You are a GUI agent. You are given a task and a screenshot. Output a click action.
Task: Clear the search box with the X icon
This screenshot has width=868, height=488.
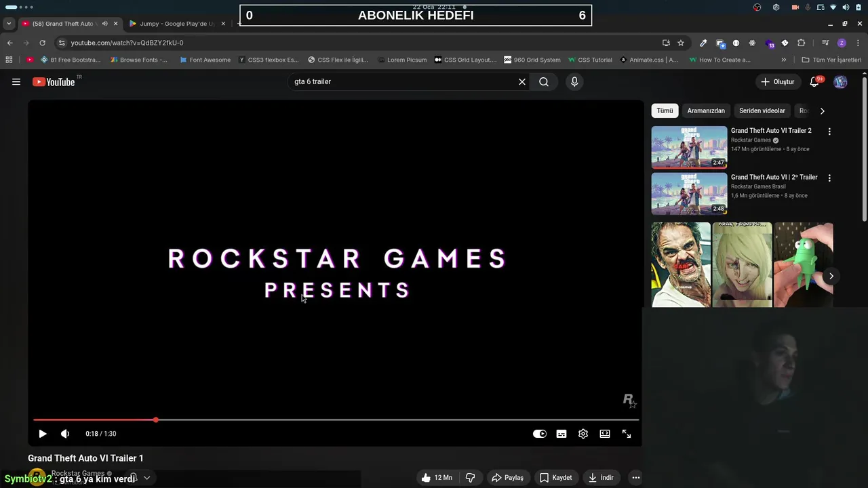click(x=522, y=82)
